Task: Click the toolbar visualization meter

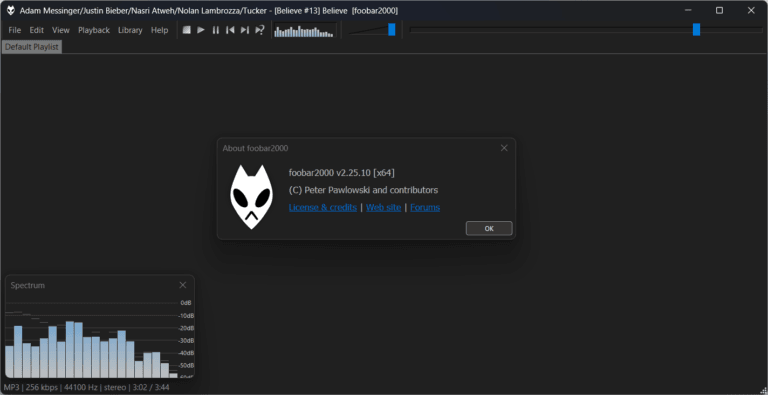Action: (304, 30)
